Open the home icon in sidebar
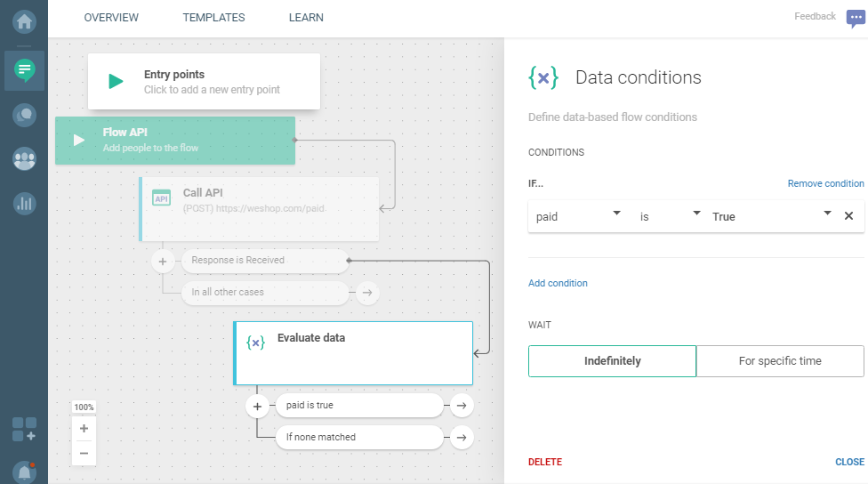 click(x=24, y=21)
